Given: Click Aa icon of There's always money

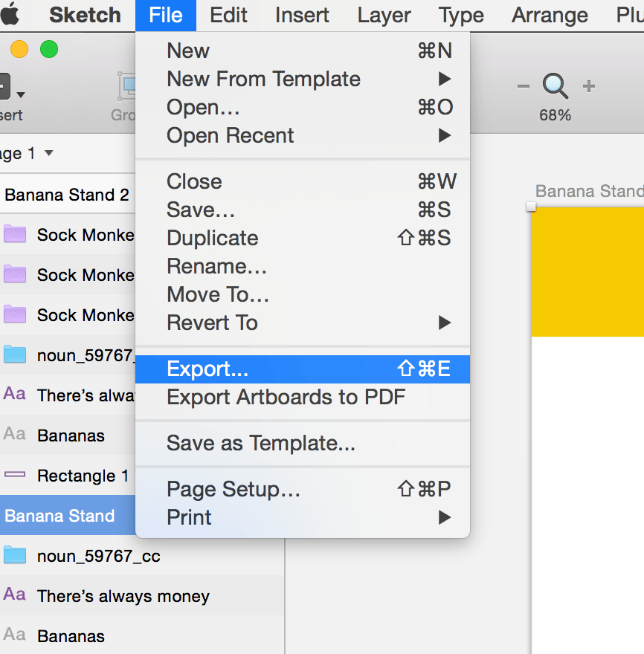Looking at the screenshot, I should click(15, 594).
